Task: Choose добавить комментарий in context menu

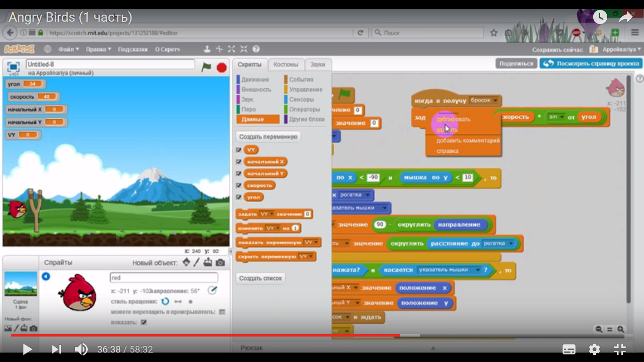Action: [468, 140]
